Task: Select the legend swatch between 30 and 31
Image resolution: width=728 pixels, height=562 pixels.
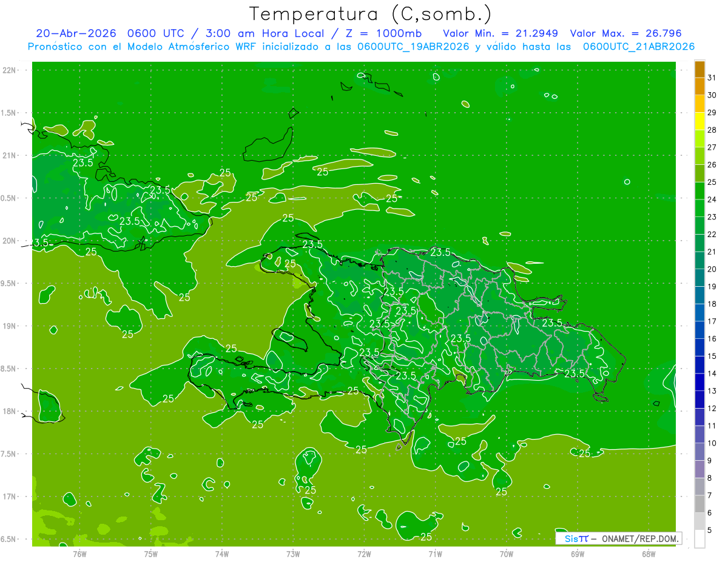Action: [699, 87]
